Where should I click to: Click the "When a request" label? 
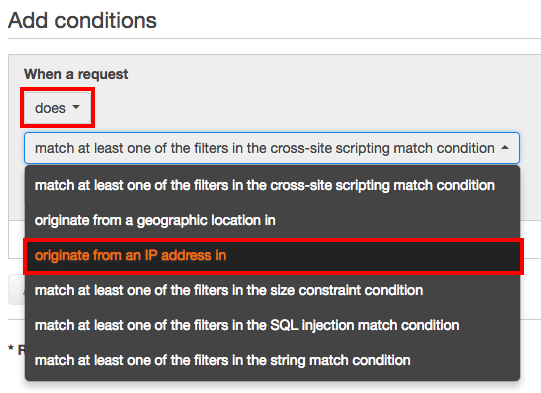tap(76, 74)
